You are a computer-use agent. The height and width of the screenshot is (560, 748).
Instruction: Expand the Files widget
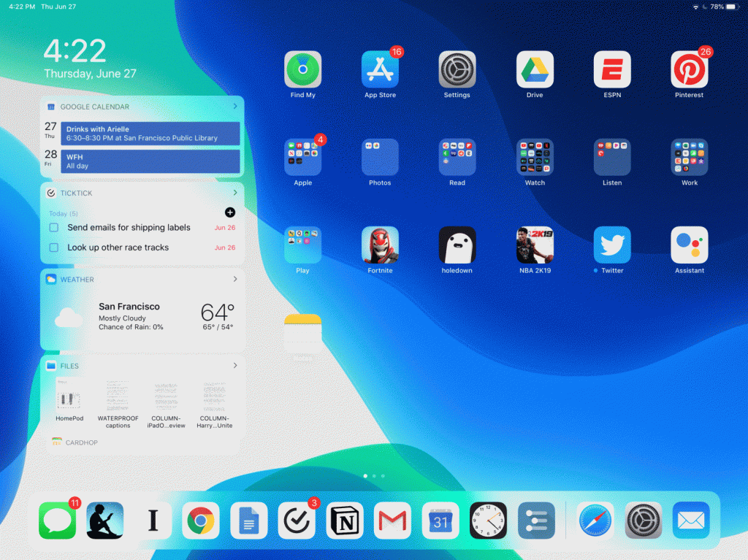point(235,365)
